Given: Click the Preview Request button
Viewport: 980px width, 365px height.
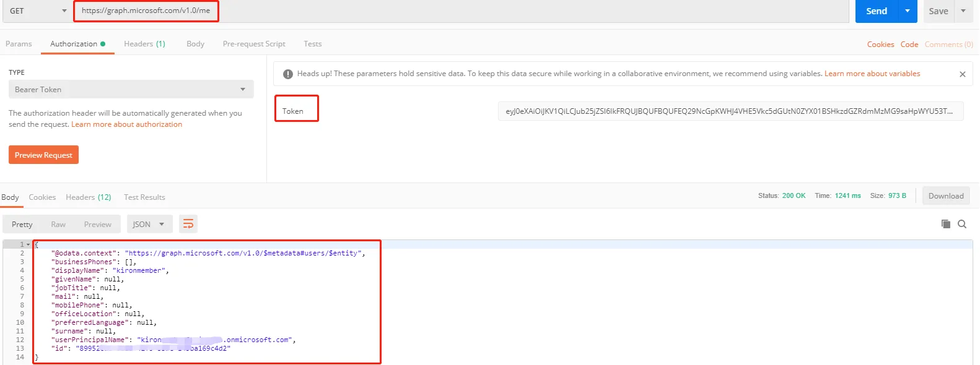Looking at the screenshot, I should click(43, 155).
